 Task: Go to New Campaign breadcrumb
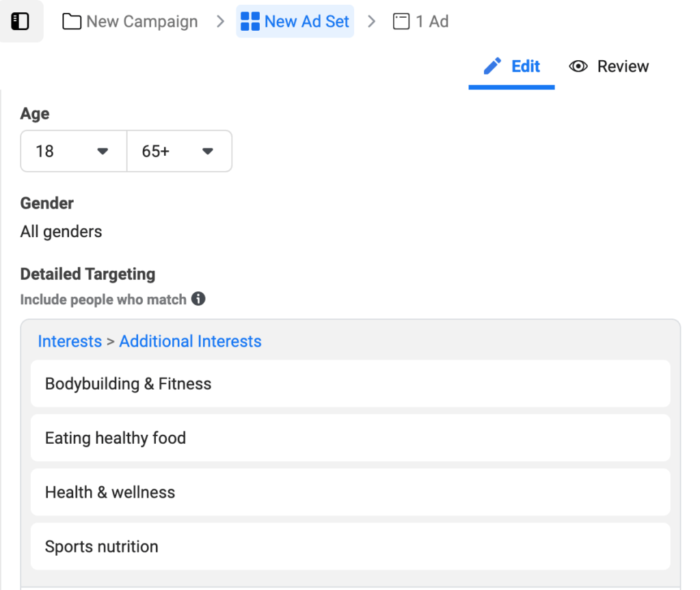142,22
